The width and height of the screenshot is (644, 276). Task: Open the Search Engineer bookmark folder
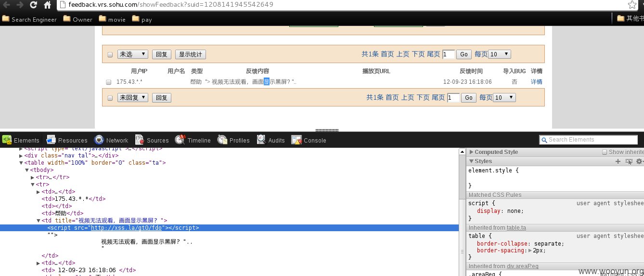pos(29,19)
